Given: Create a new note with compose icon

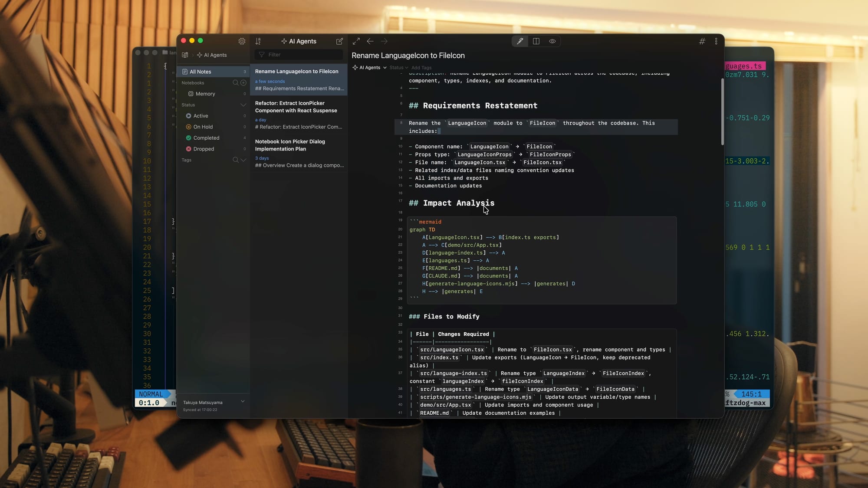Looking at the screenshot, I should pos(339,41).
